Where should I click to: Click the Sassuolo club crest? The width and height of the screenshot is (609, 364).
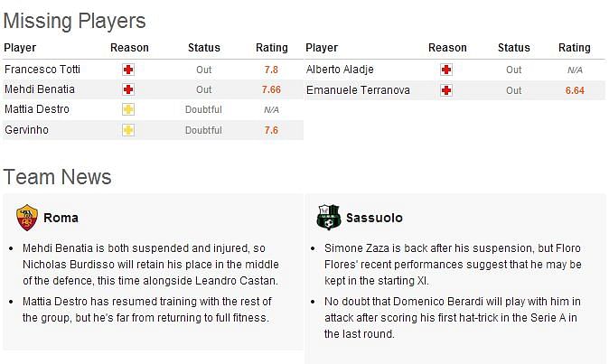[x=327, y=218]
